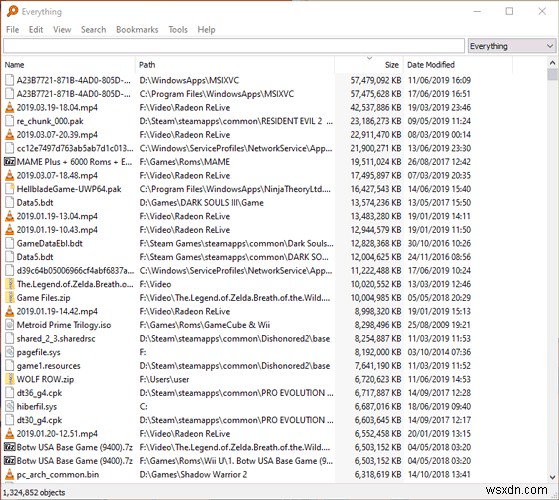The height and width of the screenshot is (500, 559).
Task: Click path F:\Games\Roms\MAME
Action: [x=185, y=162]
